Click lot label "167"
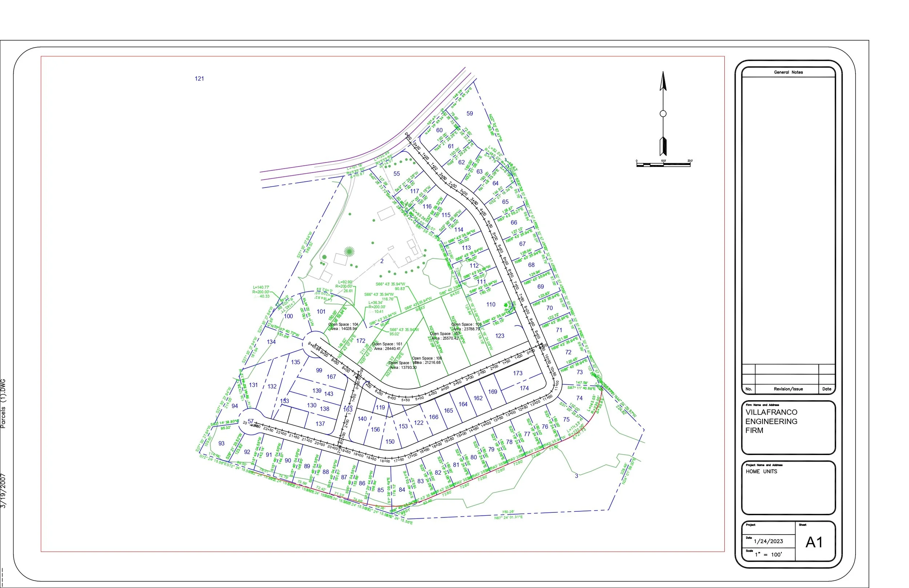 pos(331,377)
